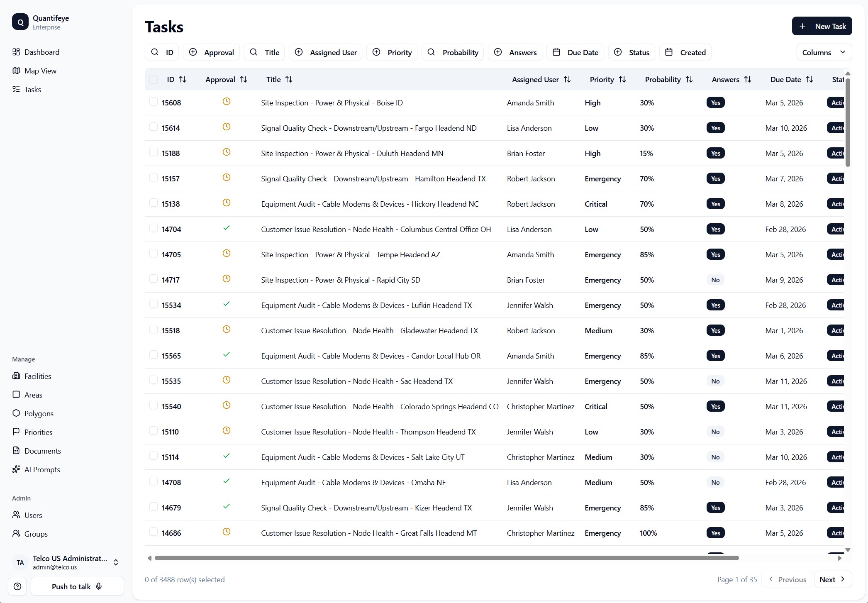This screenshot has height=603, width=868.
Task: Click the Tasks list icon in sidebar
Action: coord(16,89)
